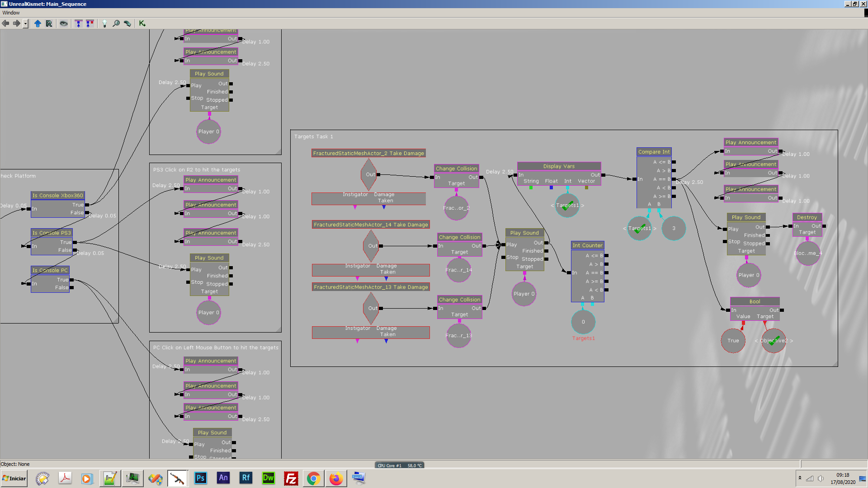Open FileZilla from the taskbar
Image resolution: width=868 pixels, height=488 pixels.
[291, 478]
